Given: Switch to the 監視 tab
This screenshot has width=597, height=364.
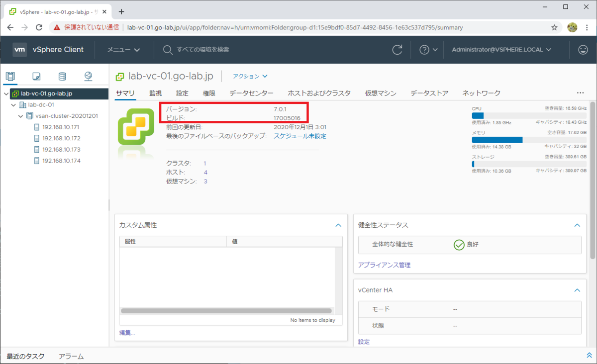Looking at the screenshot, I should tap(155, 93).
